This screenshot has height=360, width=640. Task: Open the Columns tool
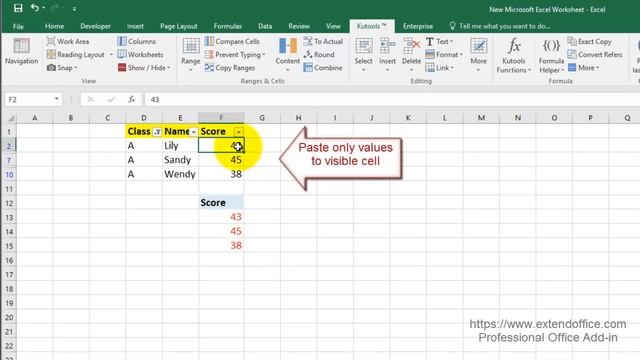point(137,41)
